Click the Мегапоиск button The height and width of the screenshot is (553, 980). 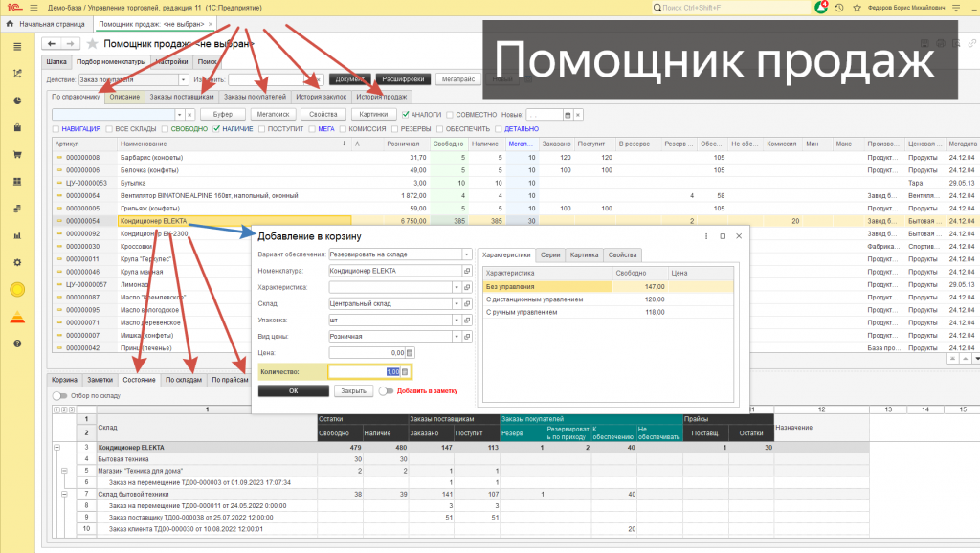point(273,115)
